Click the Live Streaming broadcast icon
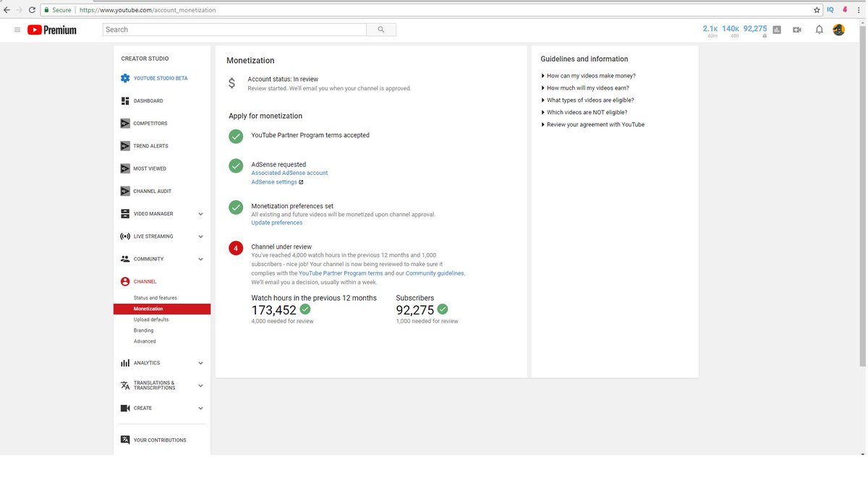 click(x=125, y=236)
